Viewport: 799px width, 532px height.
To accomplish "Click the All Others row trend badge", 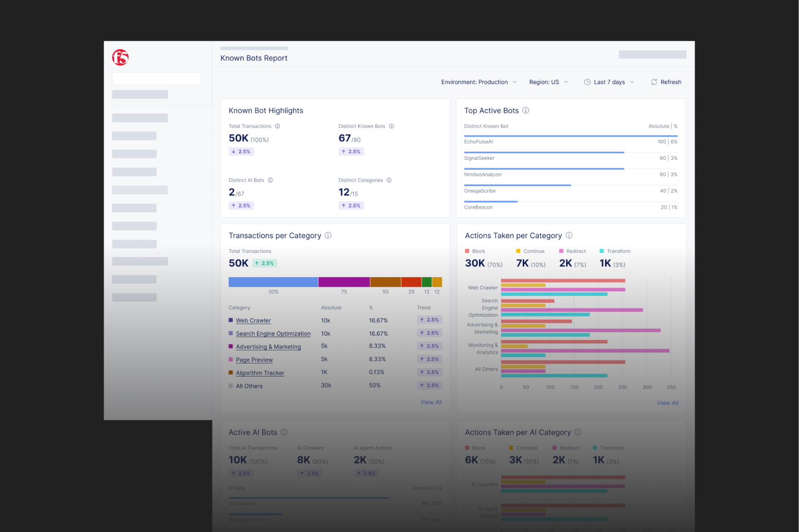I will click(430, 386).
